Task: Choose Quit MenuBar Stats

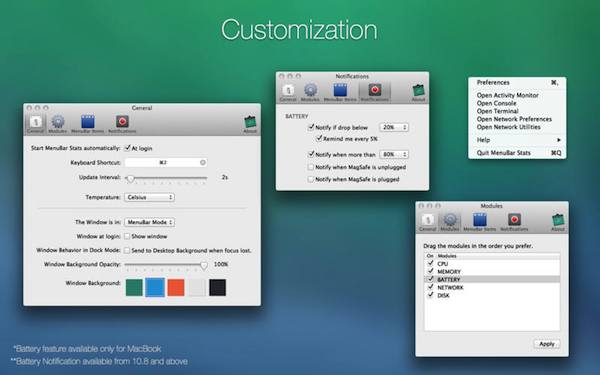Action: pyautogui.click(x=517, y=153)
